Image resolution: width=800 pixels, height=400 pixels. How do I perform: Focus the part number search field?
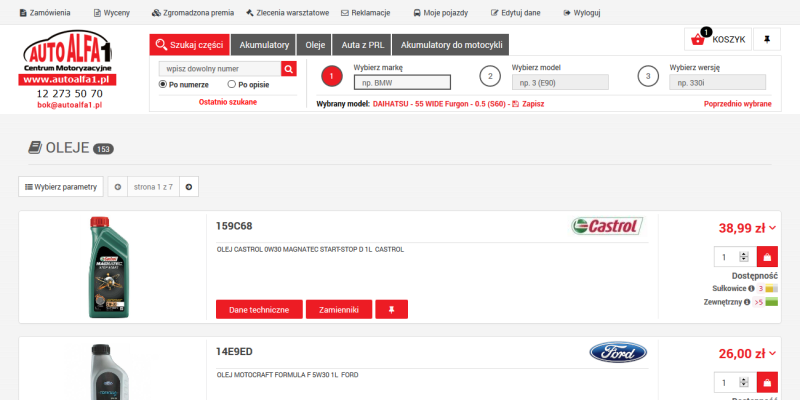(219, 69)
